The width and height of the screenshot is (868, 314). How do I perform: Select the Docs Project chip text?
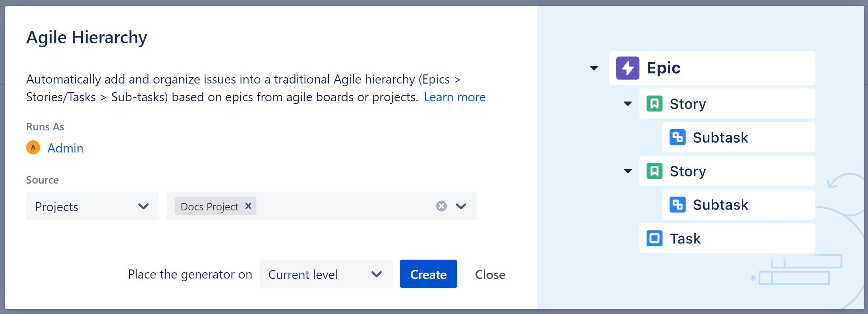click(x=210, y=206)
